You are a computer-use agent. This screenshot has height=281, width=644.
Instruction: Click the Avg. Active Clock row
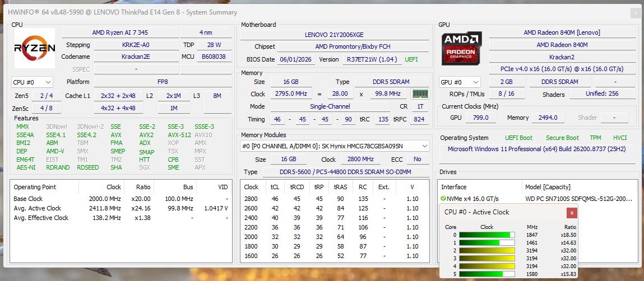[121, 208]
